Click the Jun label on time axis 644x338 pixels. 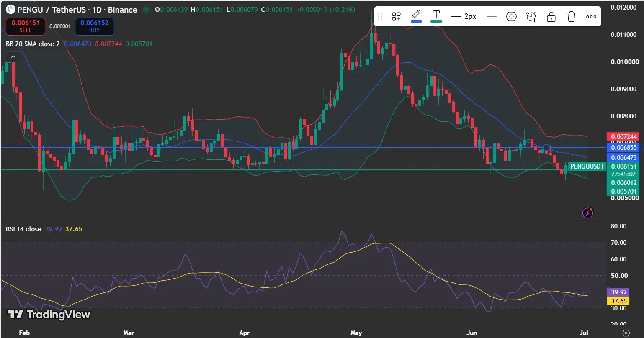(472, 333)
